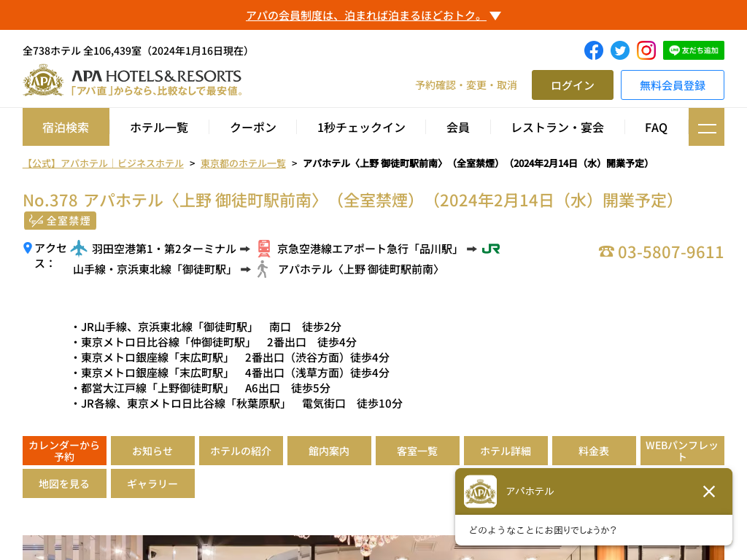This screenshot has width=747, height=560.
Task: Select the 宿泊検索 navigation tab
Action: pos(66,127)
